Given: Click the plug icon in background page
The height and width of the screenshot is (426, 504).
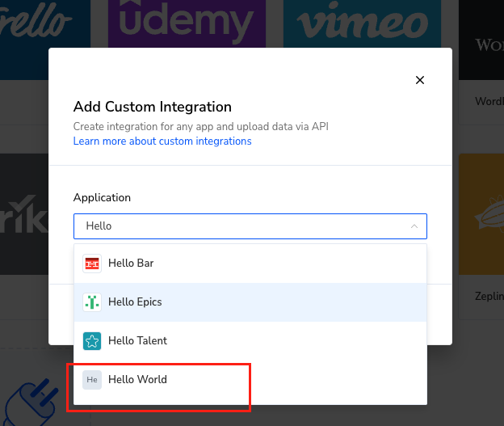Looking at the screenshot, I should (x=31, y=403).
